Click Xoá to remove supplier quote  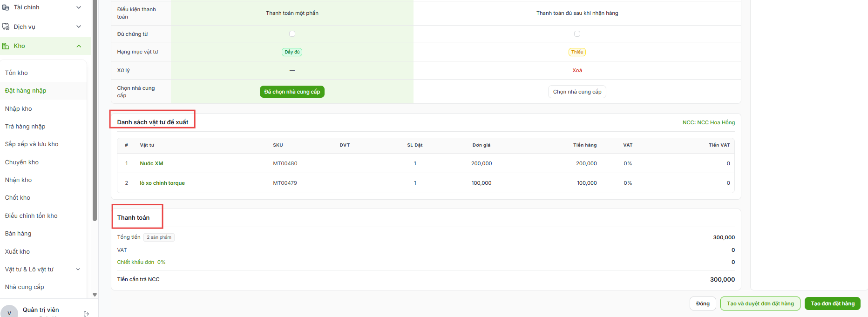[577, 70]
